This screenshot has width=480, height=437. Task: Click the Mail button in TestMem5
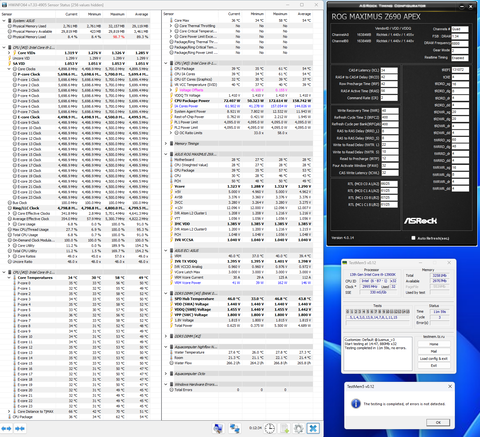pyautogui.click(x=434, y=351)
